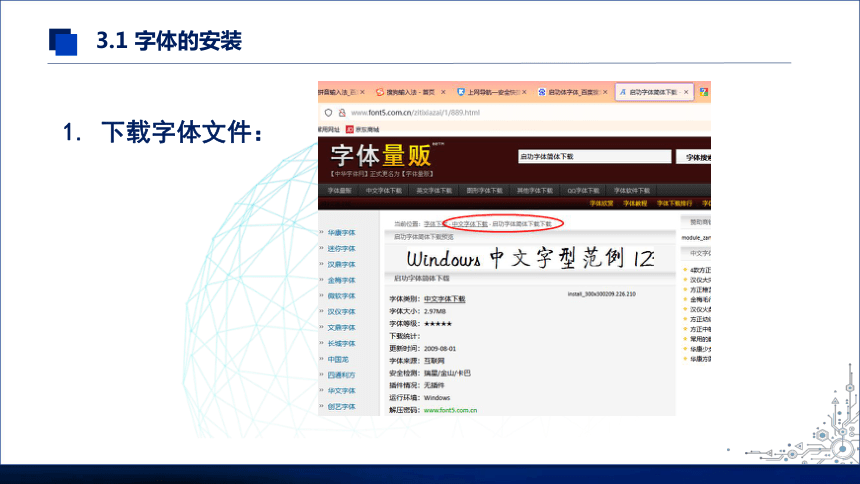Click the Windows 中文字型范例 font preview image
The height and width of the screenshot is (484, 860).
530,258
